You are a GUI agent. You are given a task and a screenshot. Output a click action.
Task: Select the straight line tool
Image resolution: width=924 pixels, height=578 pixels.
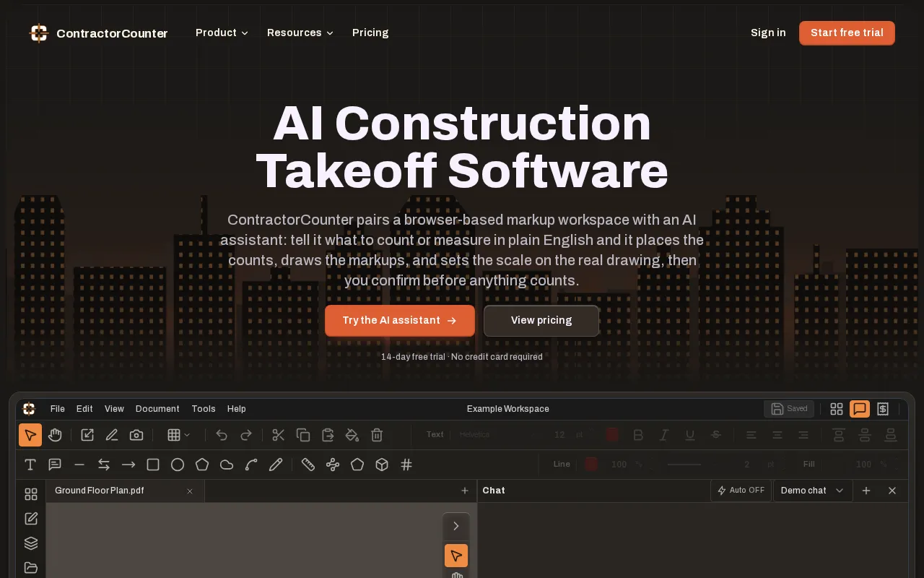click(79, 465)
